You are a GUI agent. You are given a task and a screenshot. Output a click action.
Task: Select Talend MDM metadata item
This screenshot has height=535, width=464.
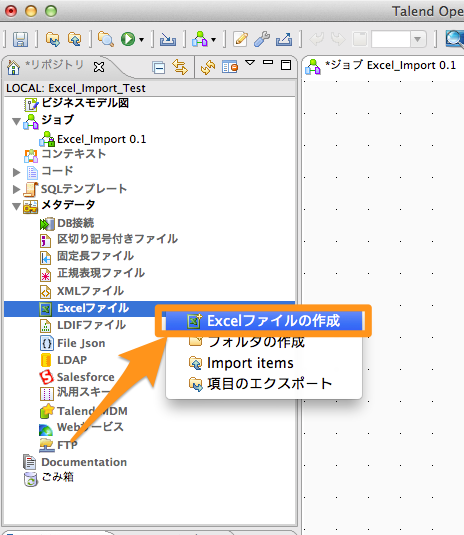tap(92, 411)
